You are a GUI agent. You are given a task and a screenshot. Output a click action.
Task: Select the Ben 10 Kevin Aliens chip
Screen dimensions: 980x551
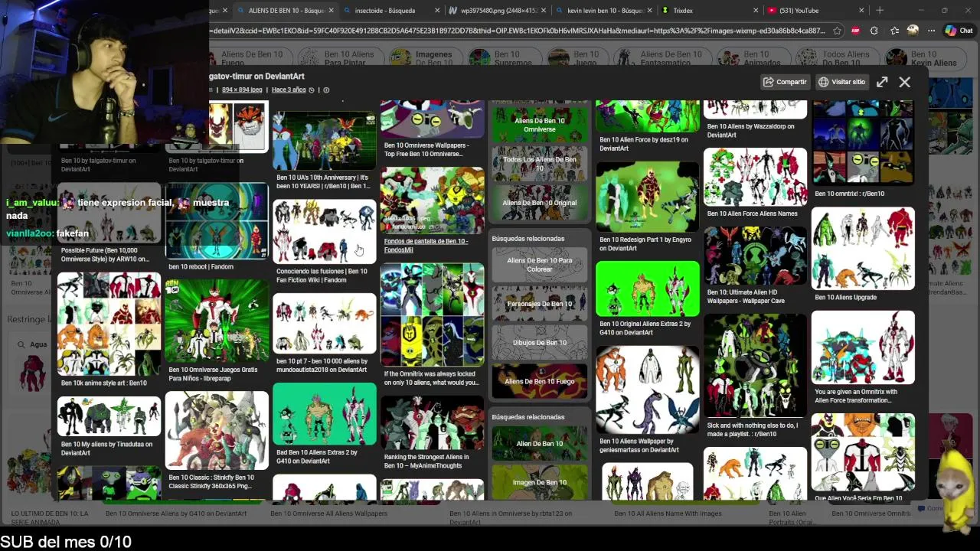coord(924,59)
